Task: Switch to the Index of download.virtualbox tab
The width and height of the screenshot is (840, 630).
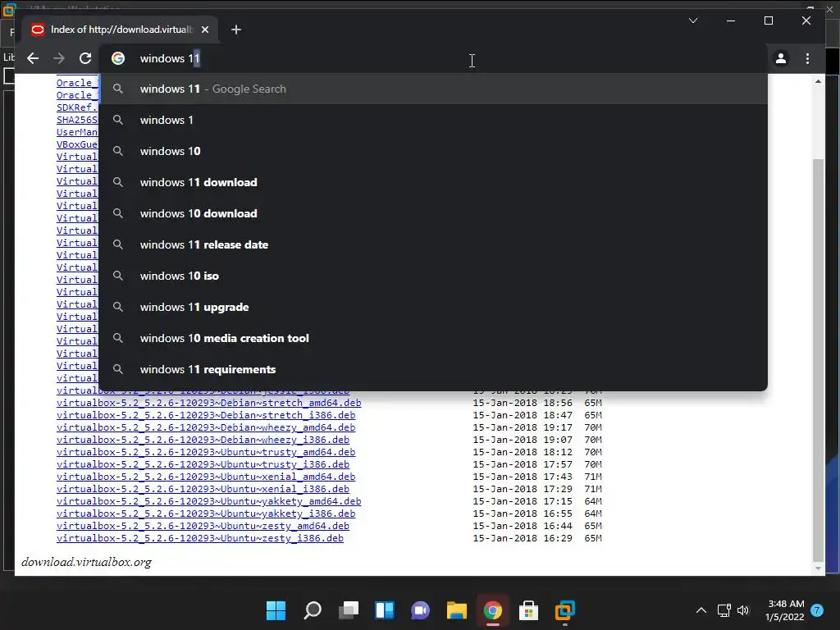Action: (x=121, y=30)
